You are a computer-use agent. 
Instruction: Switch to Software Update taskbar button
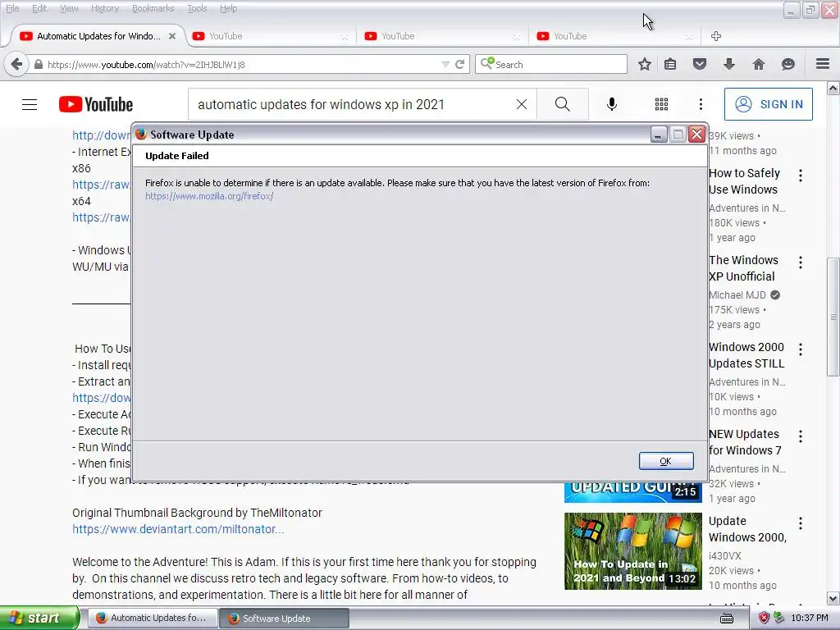(285, 619)
